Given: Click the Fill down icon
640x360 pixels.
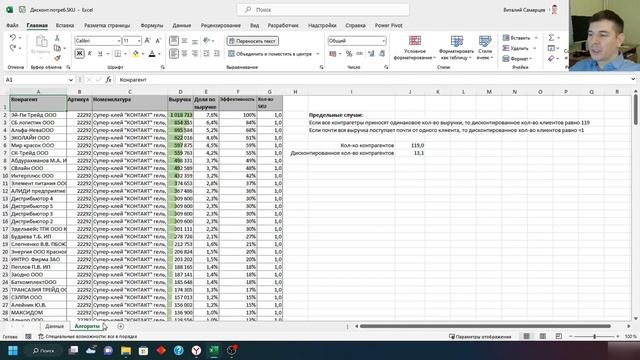Looking at the screenshot, I should [x=551, y=48].
